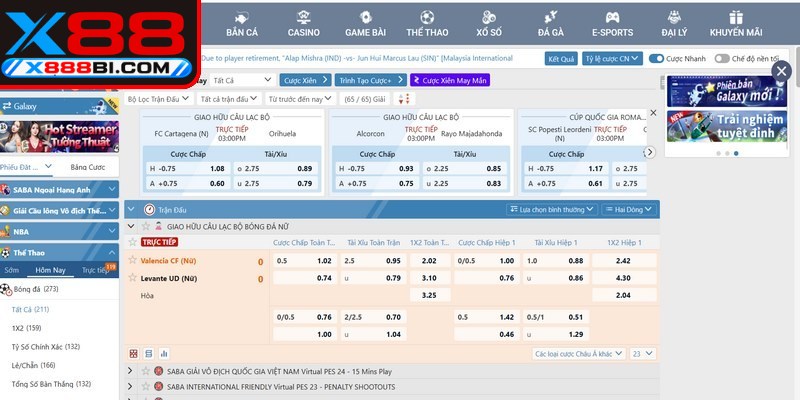Select Lẻ/Chẵn (166) market filter
Screen dimensions: 800x400
(x=33, y=365)
